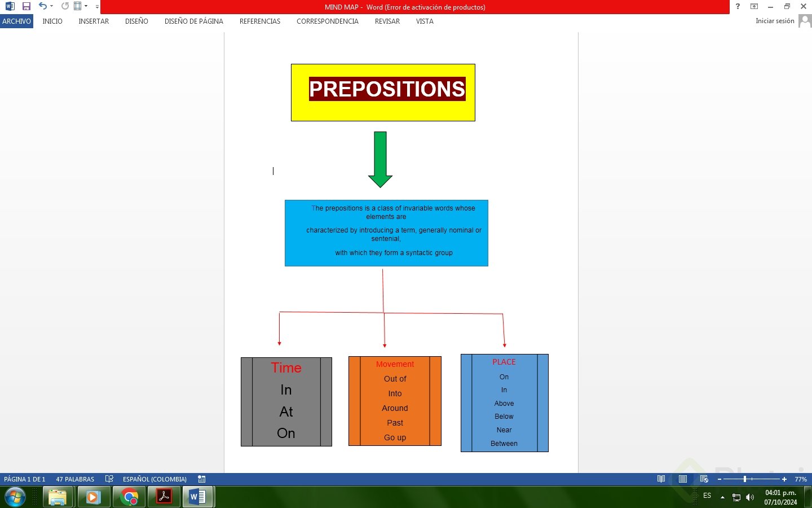812x508 pixels.
Task: Open Adobe Acrobat from taskbar
Action: tap(164, 497)
